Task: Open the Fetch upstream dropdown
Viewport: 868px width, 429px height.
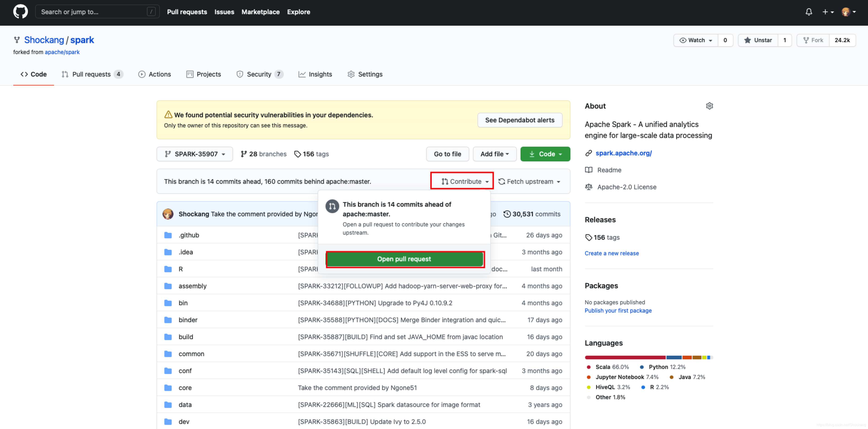Action: [529, 181]
